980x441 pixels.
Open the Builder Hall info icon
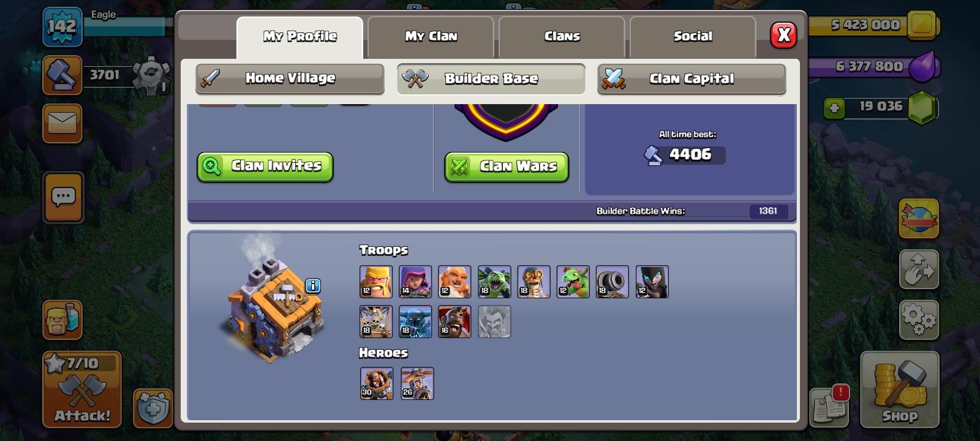point(313,285)
